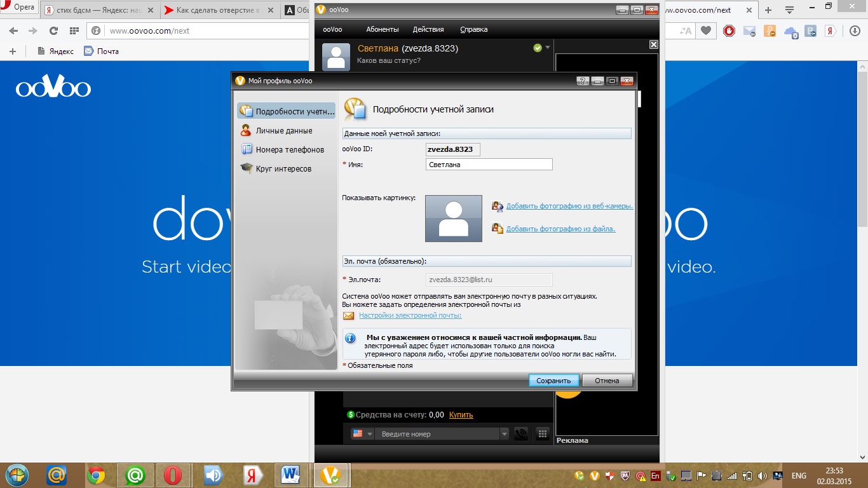Click the Отмена button
Image resolution: width=868 pixels, height=488 pixels.
(x=607, y=381)
